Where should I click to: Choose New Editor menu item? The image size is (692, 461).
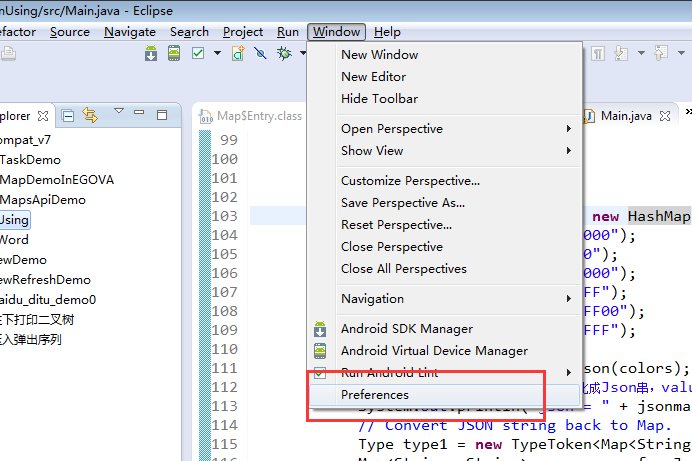tap(444, 77)
